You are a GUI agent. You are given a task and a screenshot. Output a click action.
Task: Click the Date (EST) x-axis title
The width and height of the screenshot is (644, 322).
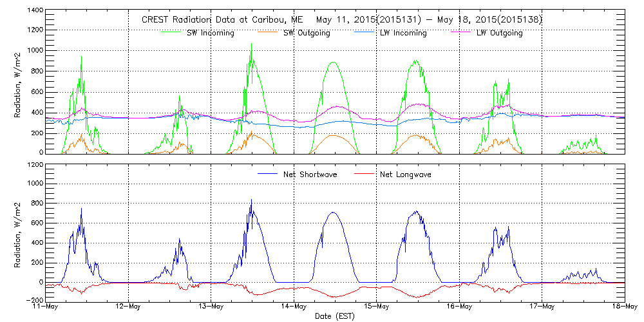pos(335,316)
